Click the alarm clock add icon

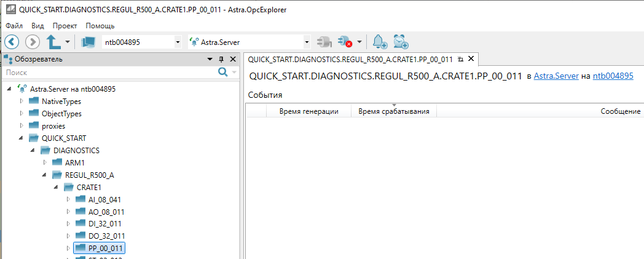point(401,42)
